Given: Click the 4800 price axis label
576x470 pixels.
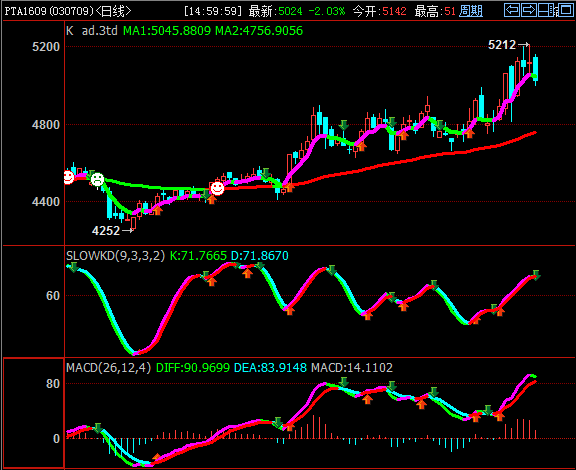Looking at the screenshot, I should [x=46, y=125].
